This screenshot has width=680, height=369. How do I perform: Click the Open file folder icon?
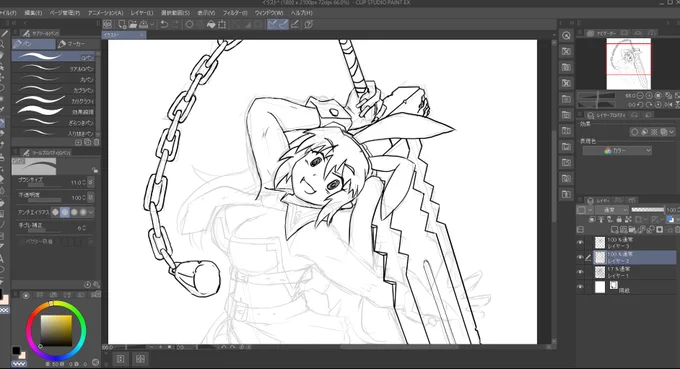133,24
